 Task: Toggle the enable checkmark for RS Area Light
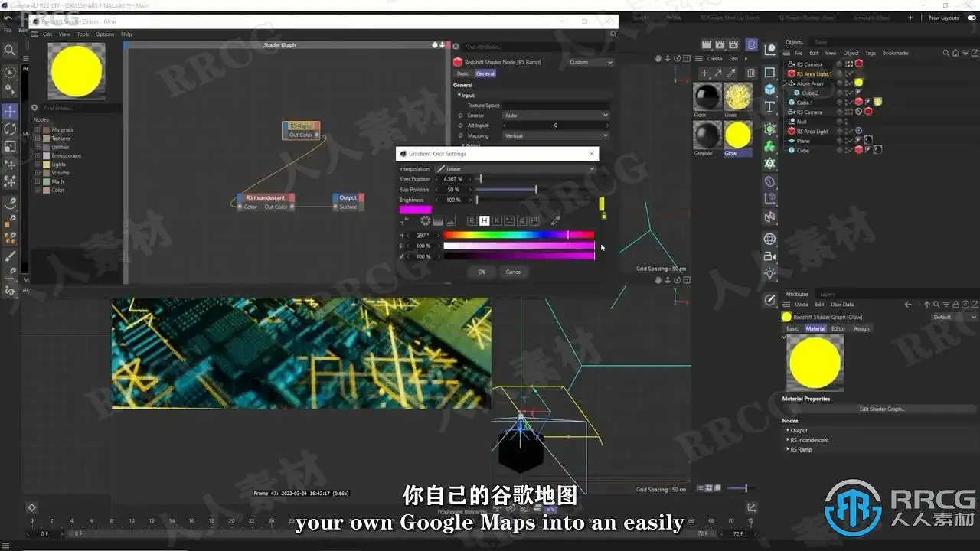pyautogui.click(x=849, y=131)
